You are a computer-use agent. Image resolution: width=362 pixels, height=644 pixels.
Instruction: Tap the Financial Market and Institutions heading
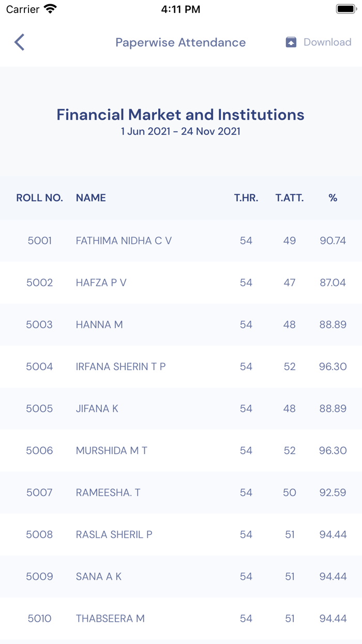click(x=180, y=114)
